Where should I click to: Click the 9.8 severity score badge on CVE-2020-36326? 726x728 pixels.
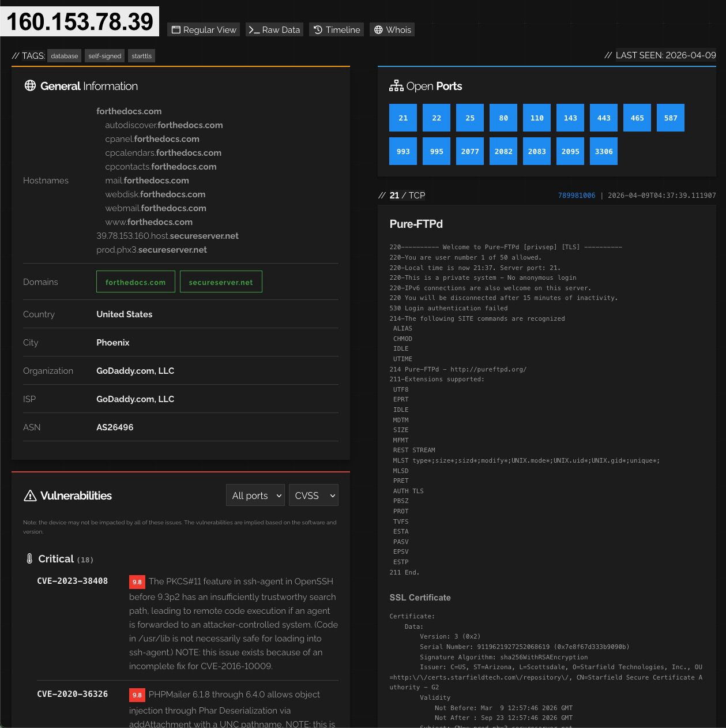pos(137,695)
